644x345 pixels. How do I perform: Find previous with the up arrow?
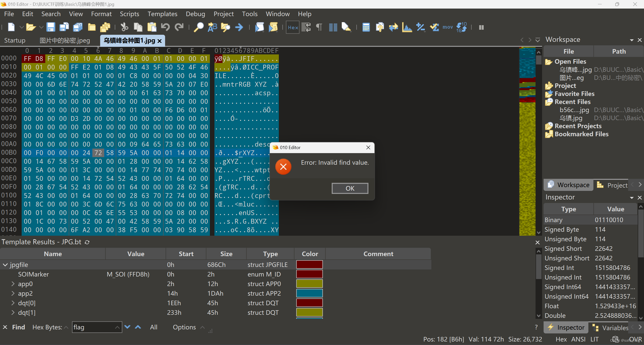[138, 327]
